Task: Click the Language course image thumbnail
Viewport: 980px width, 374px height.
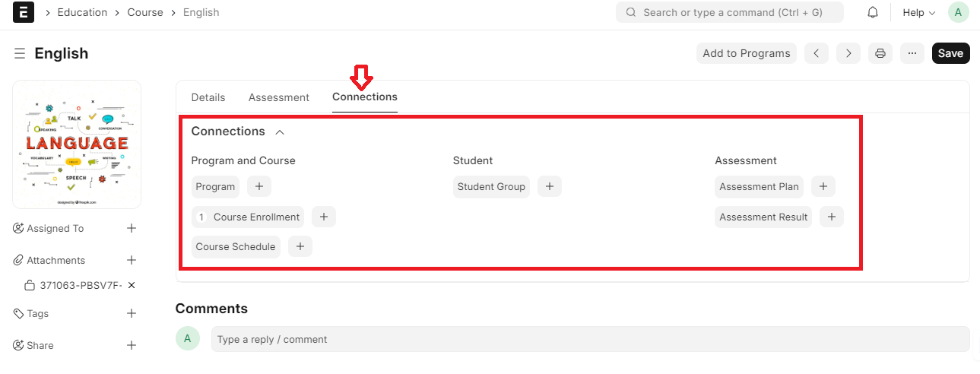Action: click(x=77, y=144)
